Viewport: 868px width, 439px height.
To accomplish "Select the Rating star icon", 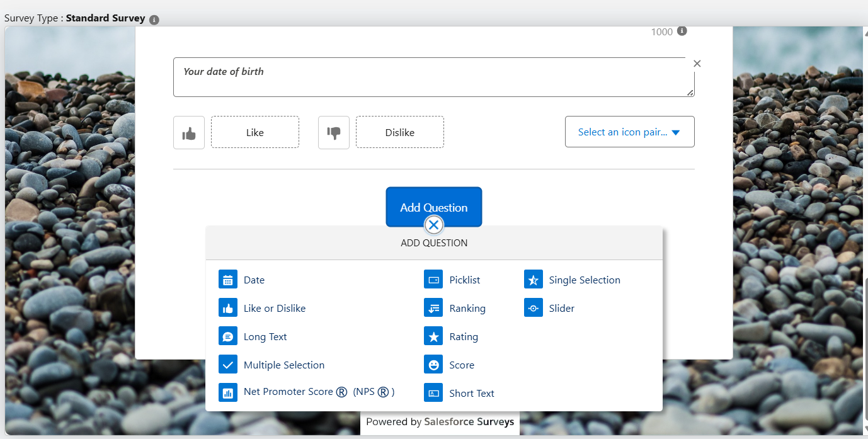I will 433,336.
